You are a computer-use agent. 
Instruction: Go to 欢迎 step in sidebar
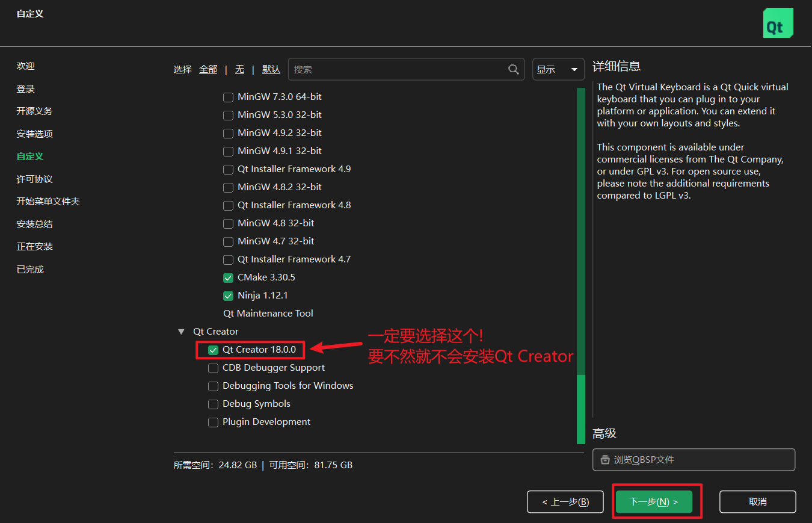pos(26,66)
